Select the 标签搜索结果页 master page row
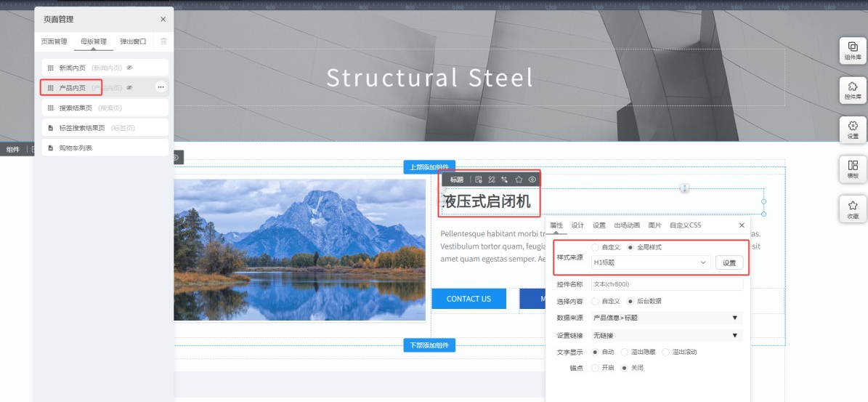 [105, 128]
